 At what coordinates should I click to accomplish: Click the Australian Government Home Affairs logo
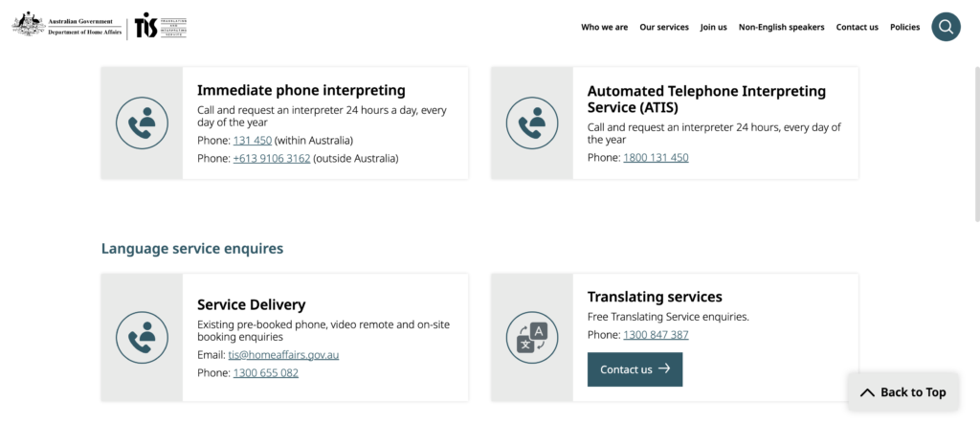coord(68,24)
